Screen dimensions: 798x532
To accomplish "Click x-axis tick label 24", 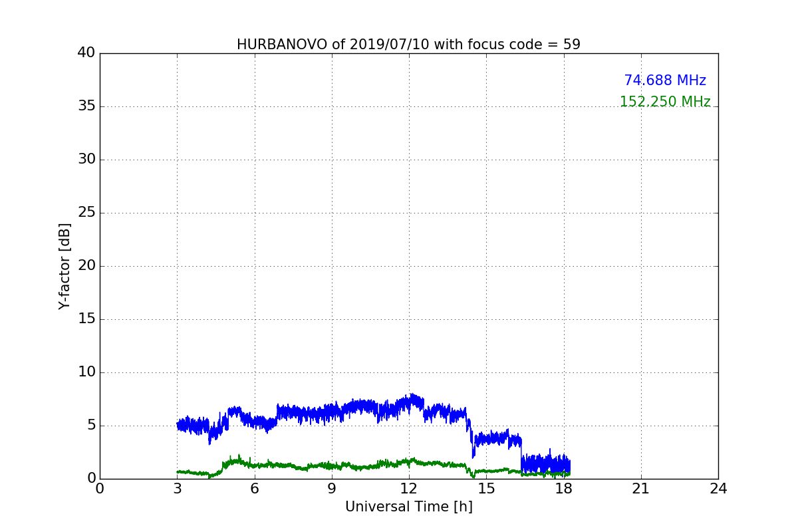I will (718, 488).
